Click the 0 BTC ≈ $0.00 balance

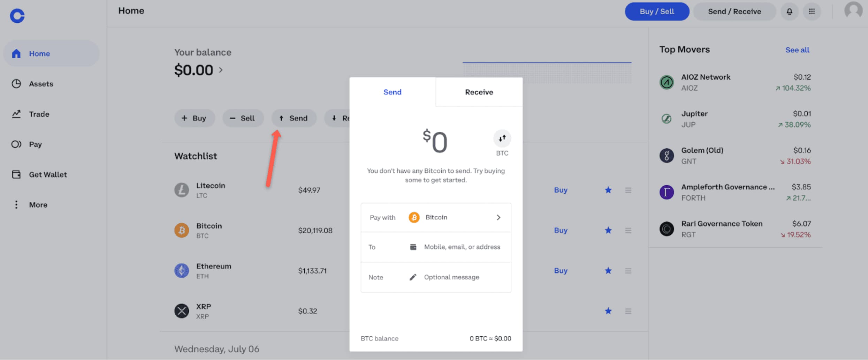[490, 338]
